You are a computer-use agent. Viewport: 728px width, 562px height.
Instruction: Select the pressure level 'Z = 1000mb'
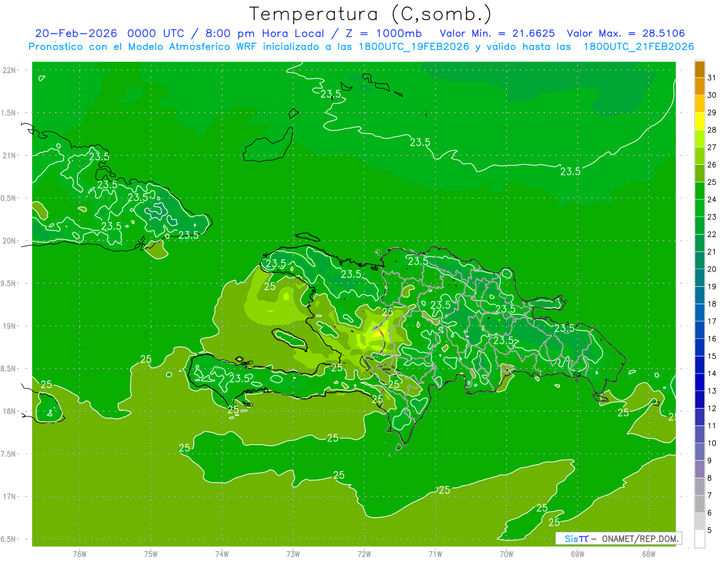pos(382,33)
